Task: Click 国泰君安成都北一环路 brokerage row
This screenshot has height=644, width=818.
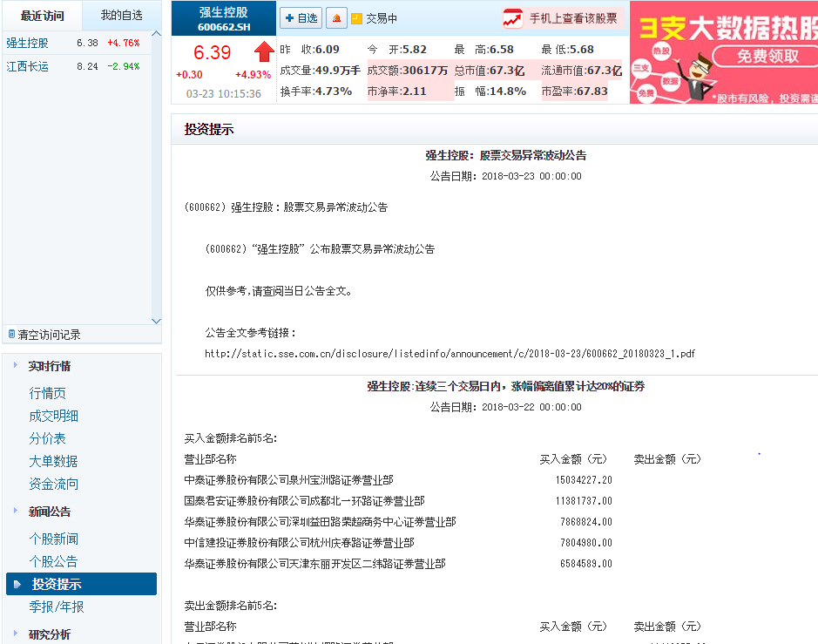Action: click(304, 501)
